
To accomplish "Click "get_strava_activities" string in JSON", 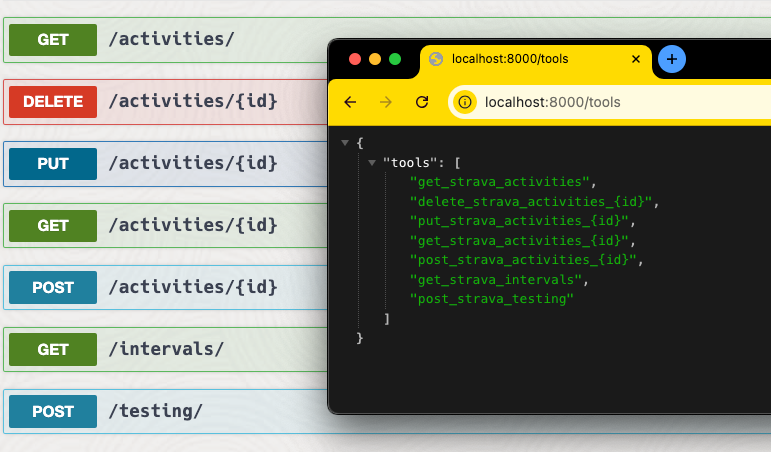I will [x=500, y=182].
